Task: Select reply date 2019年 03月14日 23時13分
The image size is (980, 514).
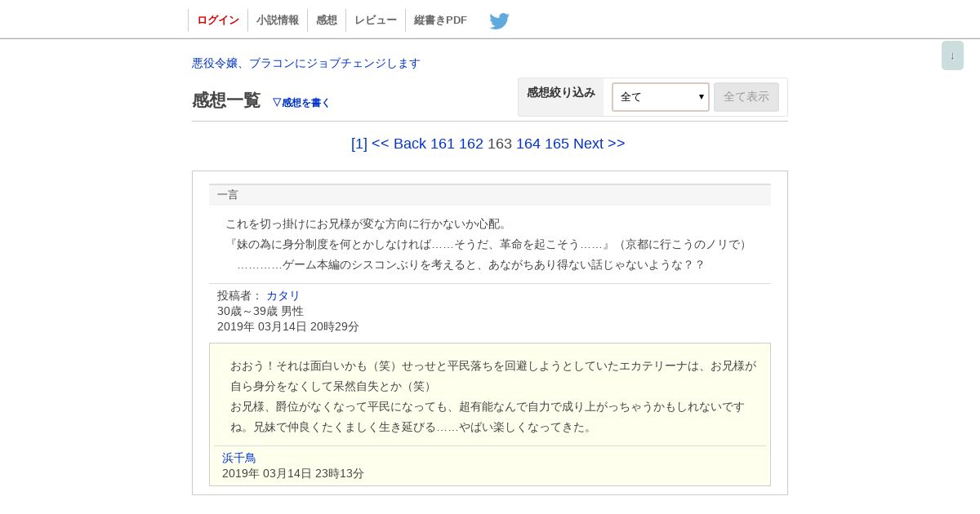Action: (293, 473)
